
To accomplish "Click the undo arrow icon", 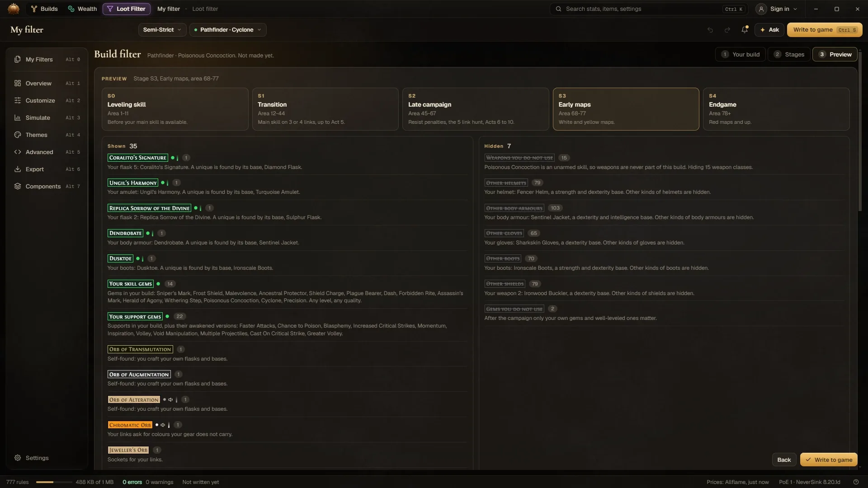I will click(x=710, y=30).
